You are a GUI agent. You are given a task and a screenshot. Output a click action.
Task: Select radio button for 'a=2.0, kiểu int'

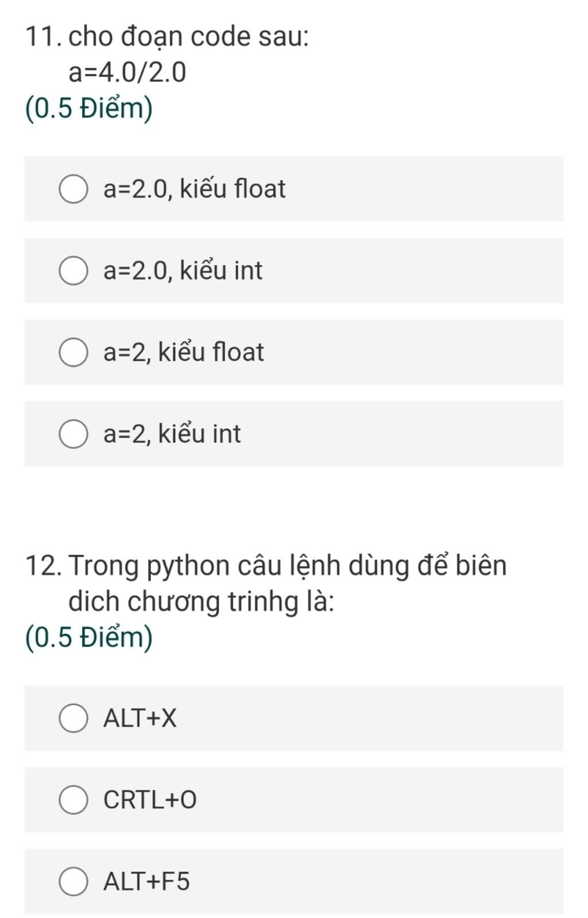click(x=73, y=271)
